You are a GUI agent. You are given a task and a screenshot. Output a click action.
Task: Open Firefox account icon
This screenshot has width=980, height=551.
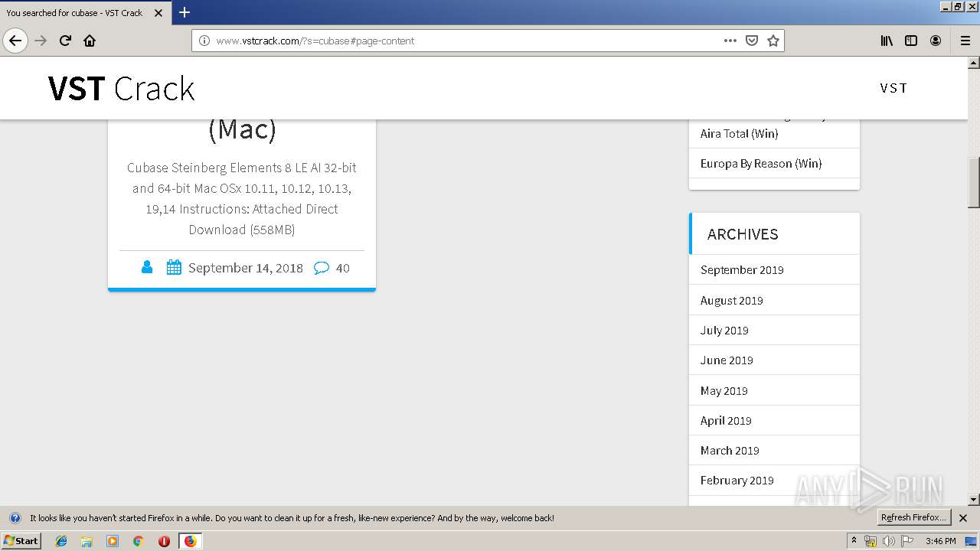[936, 41]
